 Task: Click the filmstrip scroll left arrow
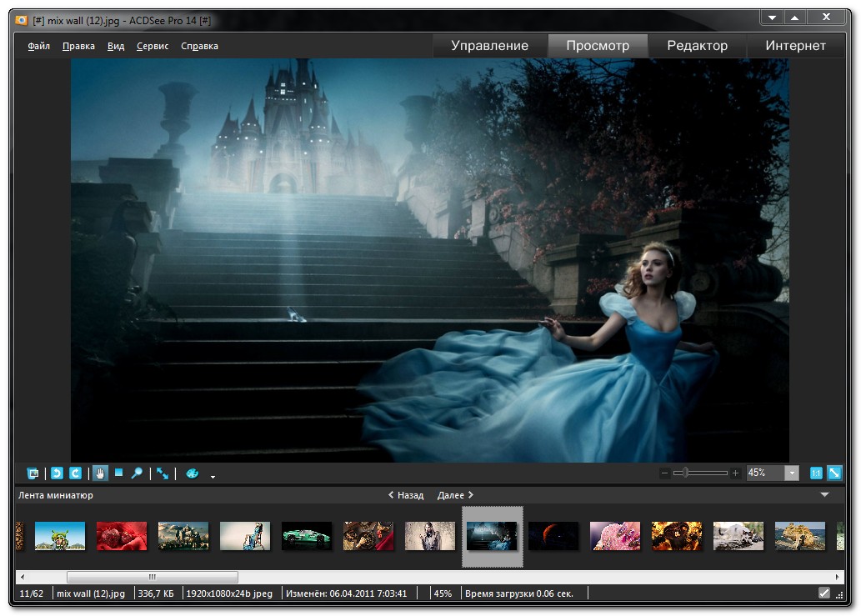(22, 577)
